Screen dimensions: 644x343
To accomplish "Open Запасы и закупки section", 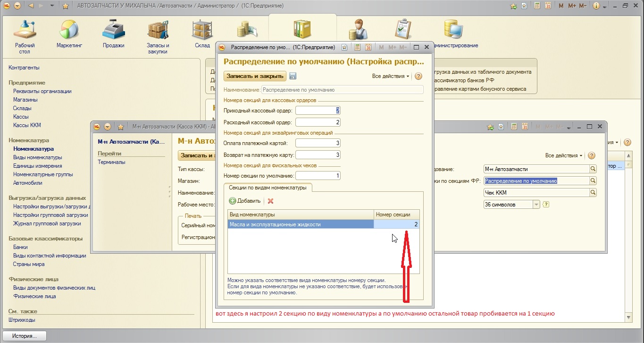I will 158,37.
